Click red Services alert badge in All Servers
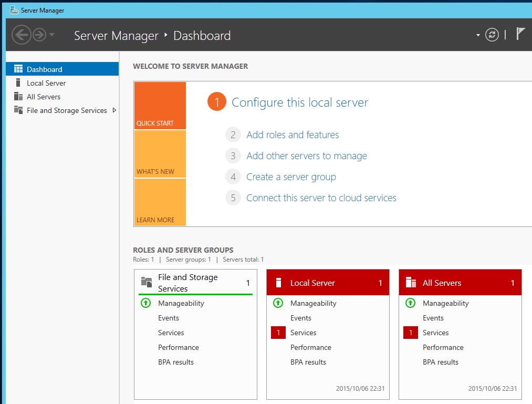Viewport: 532px width, 404px height. click(x=411, y=333)
